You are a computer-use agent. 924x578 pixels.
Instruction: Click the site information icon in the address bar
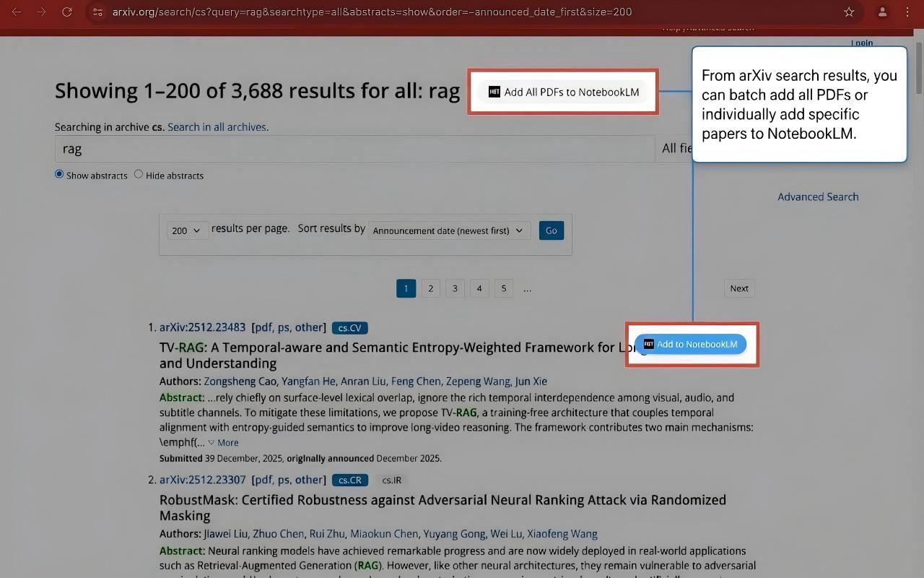[97, 12]
